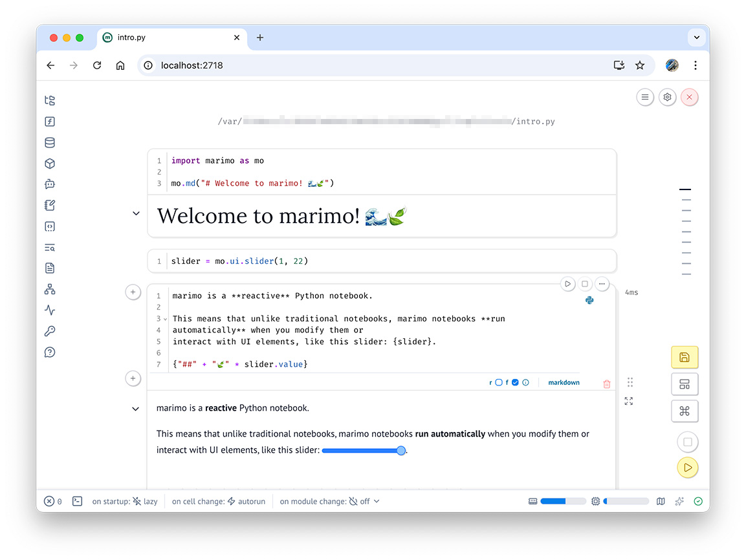Toggle on startup lazy mode in footer
The image size is (746, 560).
[144, 501]
